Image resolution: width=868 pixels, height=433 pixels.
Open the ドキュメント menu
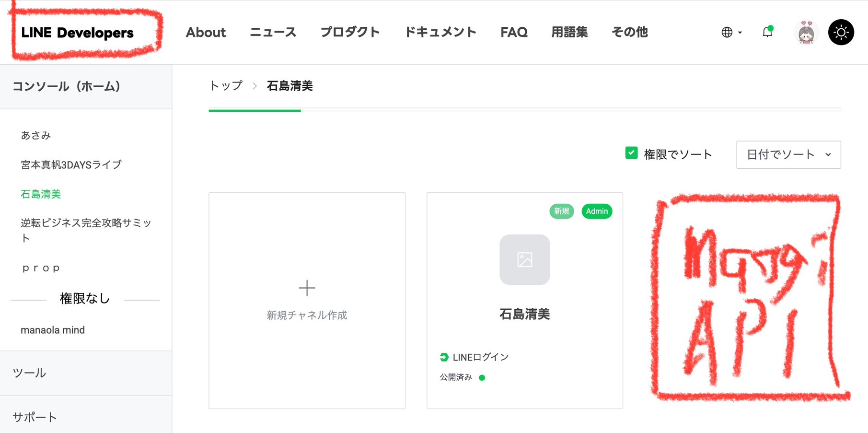point(440,32)
